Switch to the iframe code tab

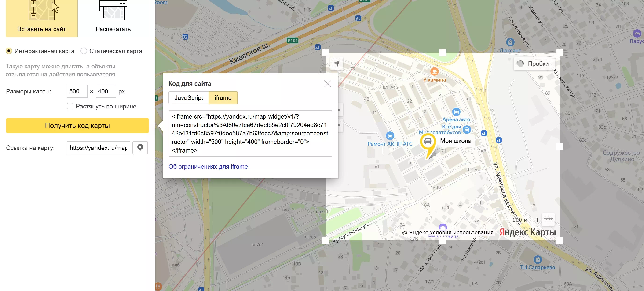(x=223, y=97)
